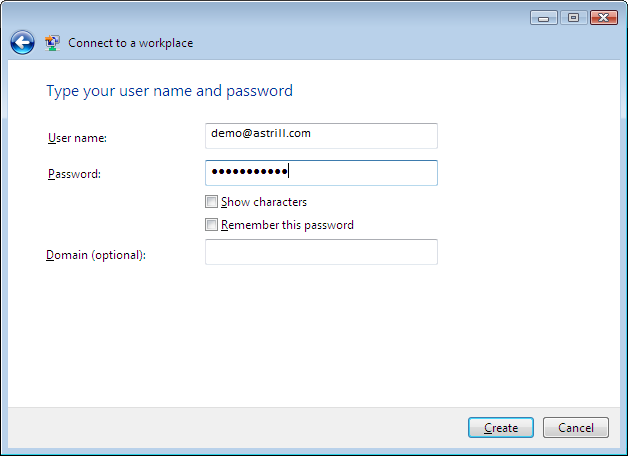Click the Show characters label text
The width and height of the screenshot is (628, 456).
[x=264, y=202]
